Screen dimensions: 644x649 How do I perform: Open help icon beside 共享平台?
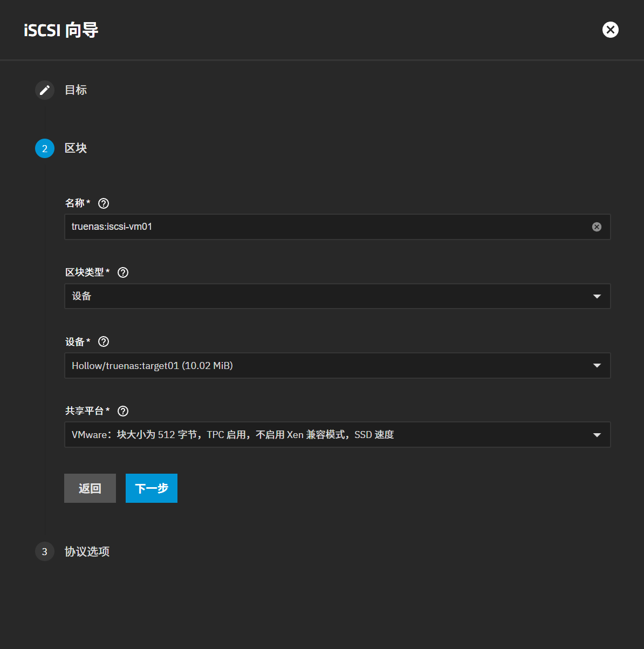[123, 411]
